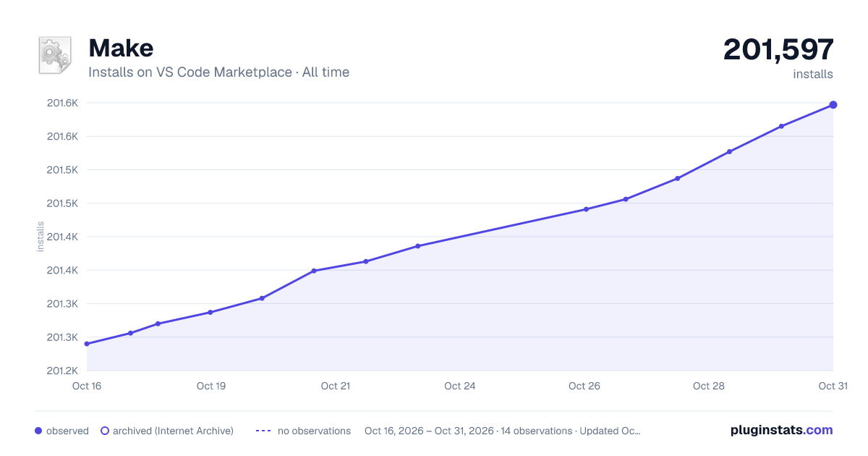Select the data point above Oct 26
868x456 pixels.
(x=586, y=209)
